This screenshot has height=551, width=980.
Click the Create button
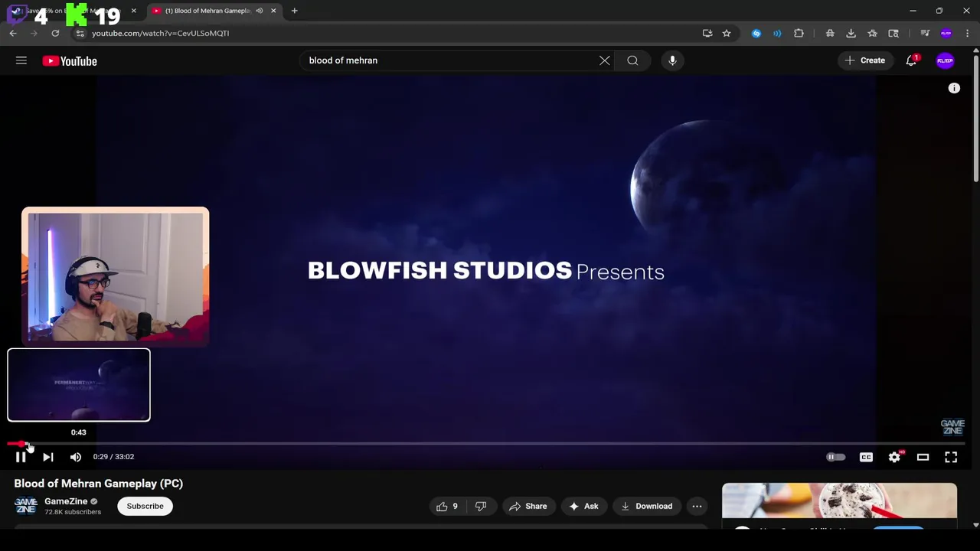tap(865, 60)
